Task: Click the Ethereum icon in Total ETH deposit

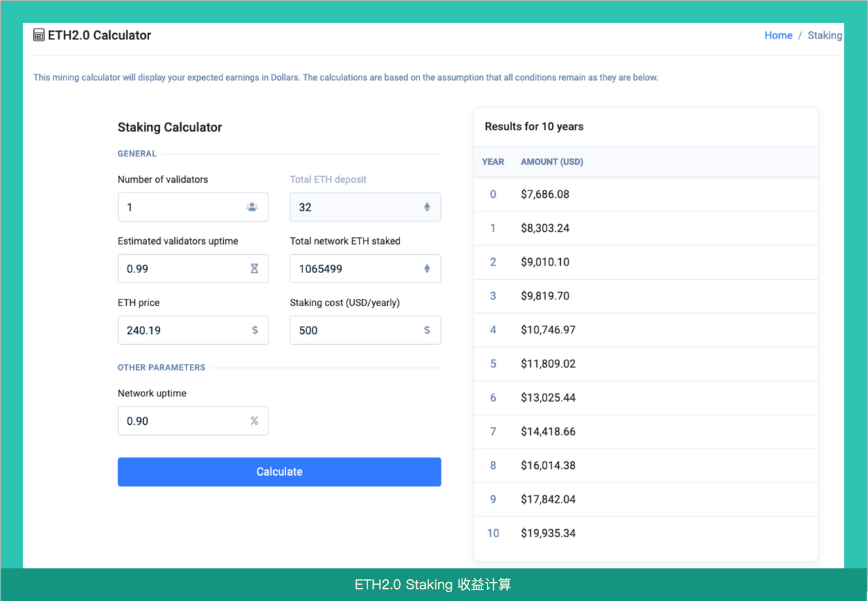Action: click(427, 207)
